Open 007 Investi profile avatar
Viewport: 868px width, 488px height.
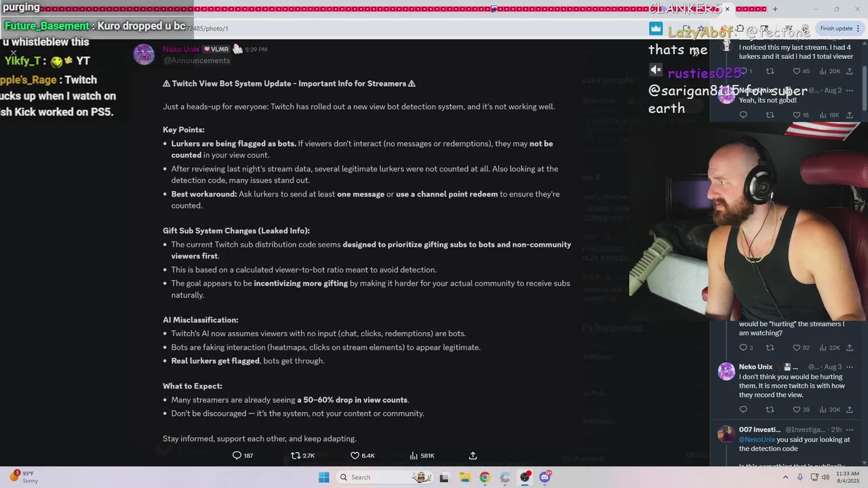pyautogui.click(x=726, y=434)
